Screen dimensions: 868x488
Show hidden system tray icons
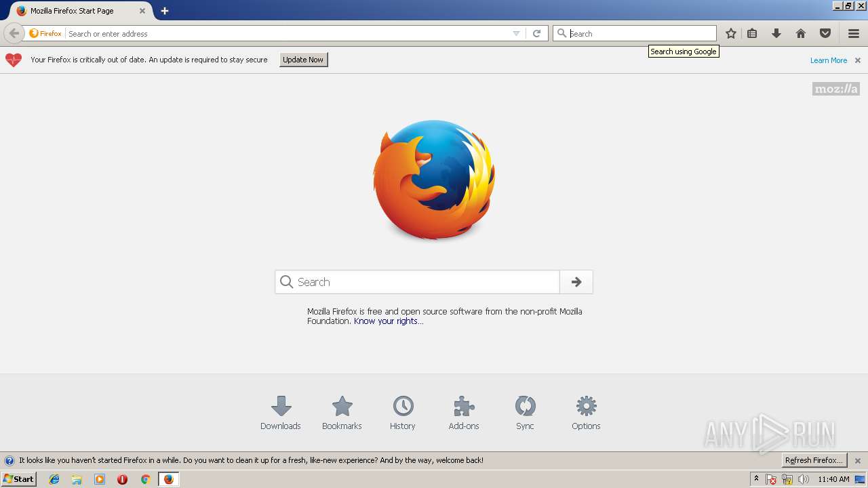pos(756,479)
